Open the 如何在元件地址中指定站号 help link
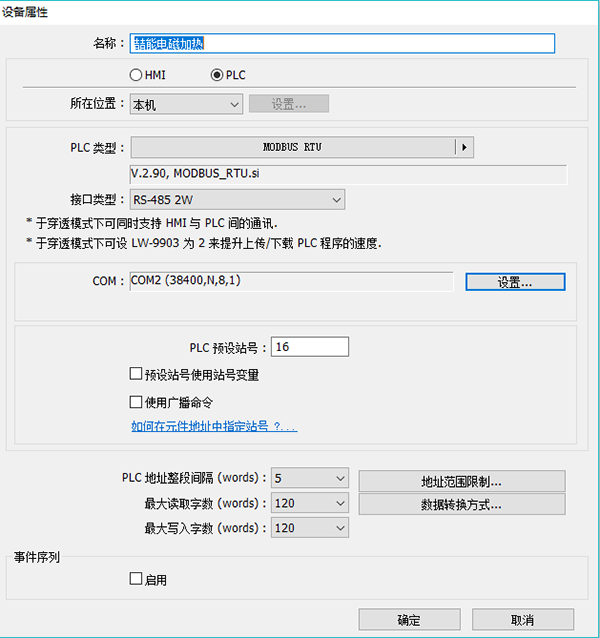The image size is (600, 638). (x=214, y=426)
